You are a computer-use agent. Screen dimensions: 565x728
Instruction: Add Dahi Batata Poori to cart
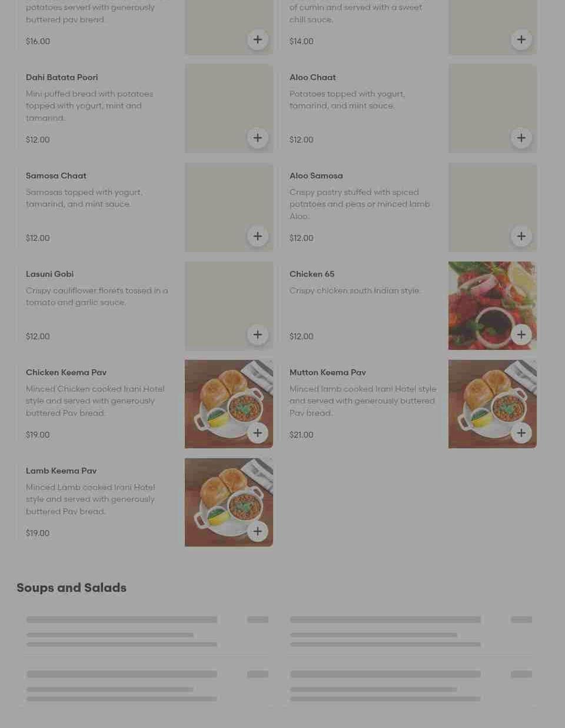pyautogui.click(x=258, y=138)
